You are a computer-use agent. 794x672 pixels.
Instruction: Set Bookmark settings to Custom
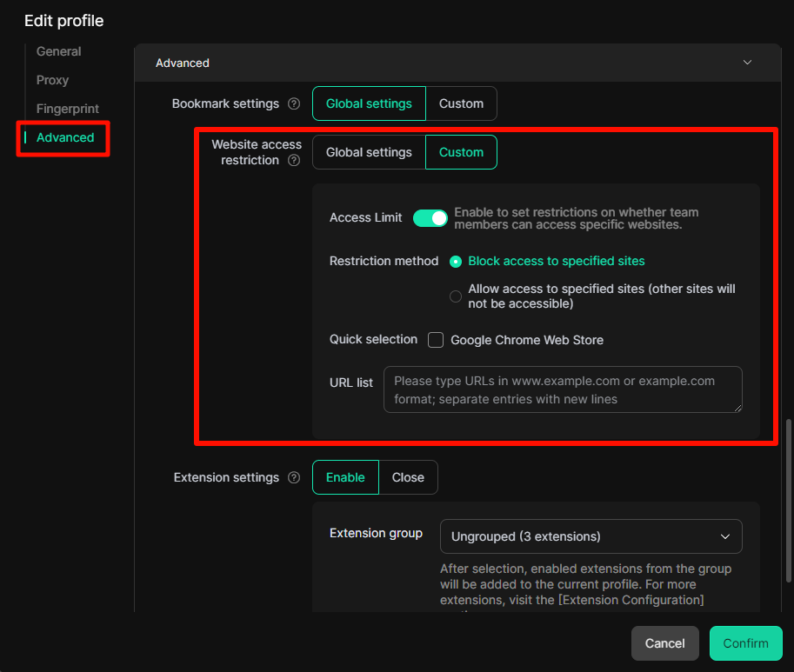(x=461, y=103)
